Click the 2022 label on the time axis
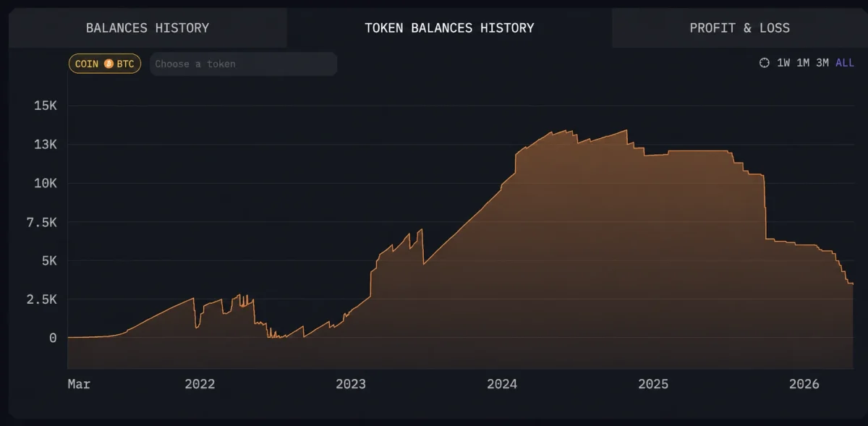This screenshot has width=868, height=426. point(200,384)
